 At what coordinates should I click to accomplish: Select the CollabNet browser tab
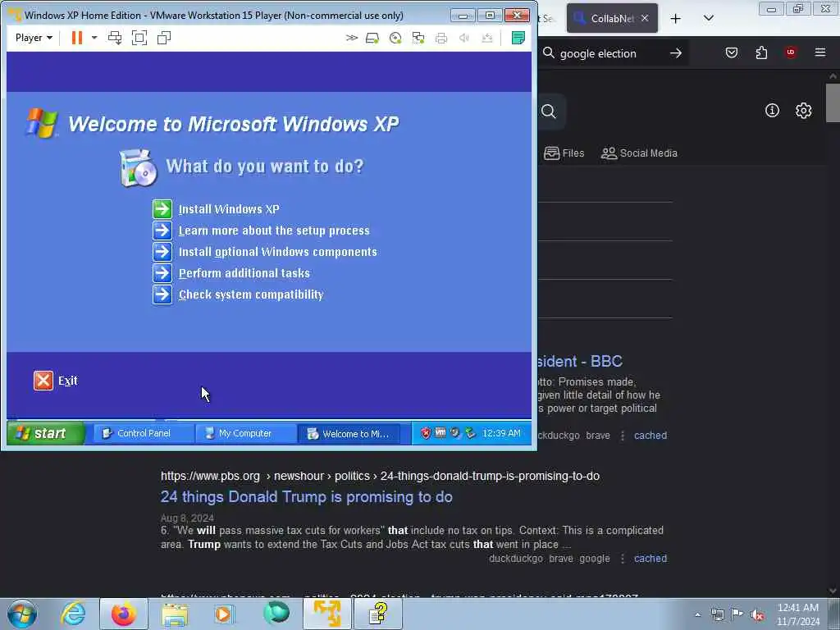point(612,18)
